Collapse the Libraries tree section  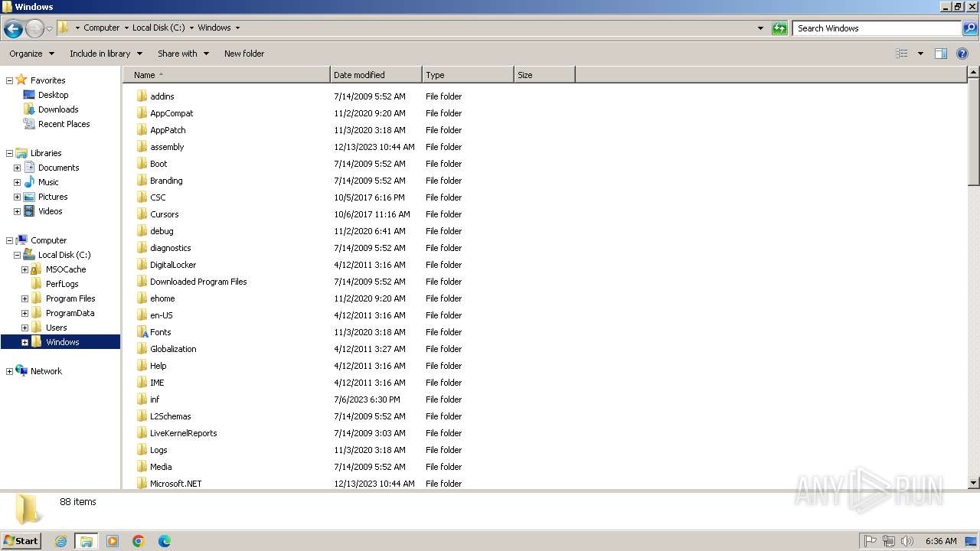[x=9, y=153]
